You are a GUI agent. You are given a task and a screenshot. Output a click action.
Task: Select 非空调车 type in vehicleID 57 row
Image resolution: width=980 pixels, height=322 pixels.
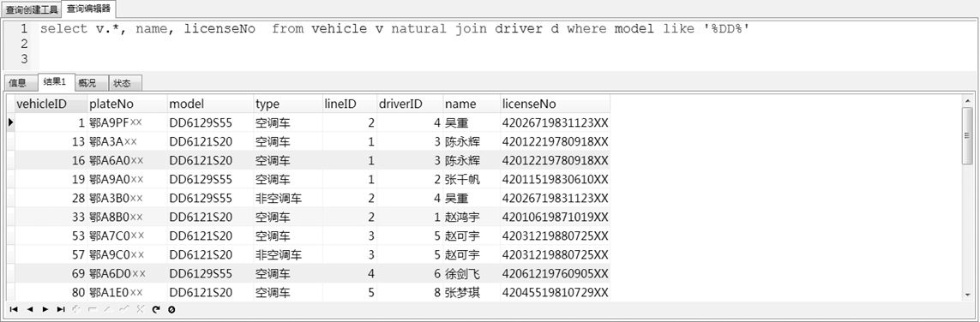(287, 254)
